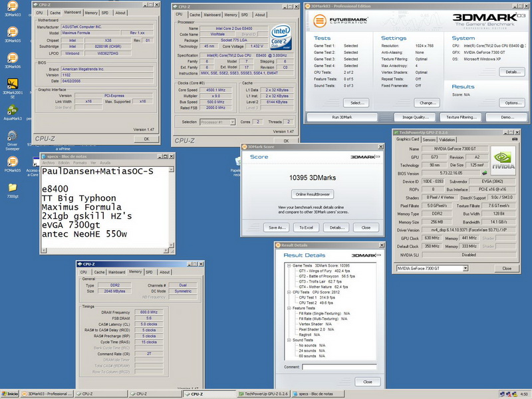Click Details button under System
The height and width of the screenshot is (399, 532).
pos(512,72)
